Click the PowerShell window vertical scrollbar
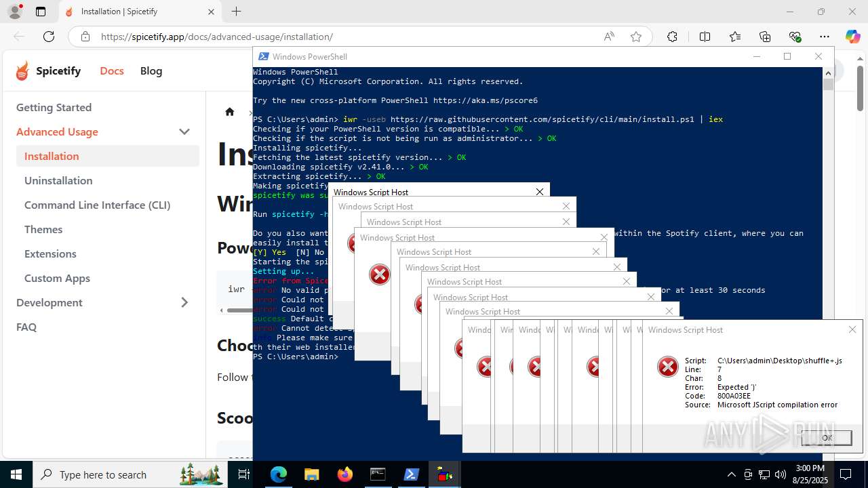The height and width of the screenshot is (488, 868). pos(828,85)
